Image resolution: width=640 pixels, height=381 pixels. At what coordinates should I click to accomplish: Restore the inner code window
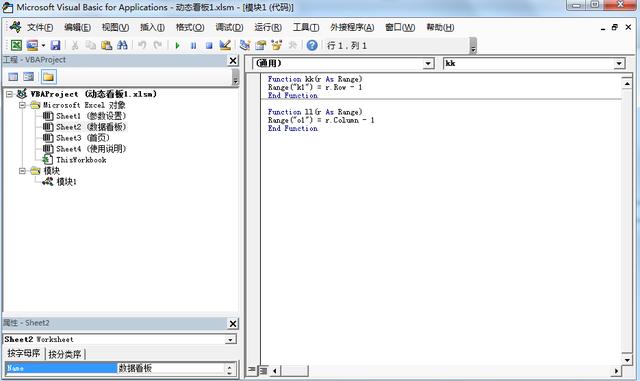tap(615, 27)
